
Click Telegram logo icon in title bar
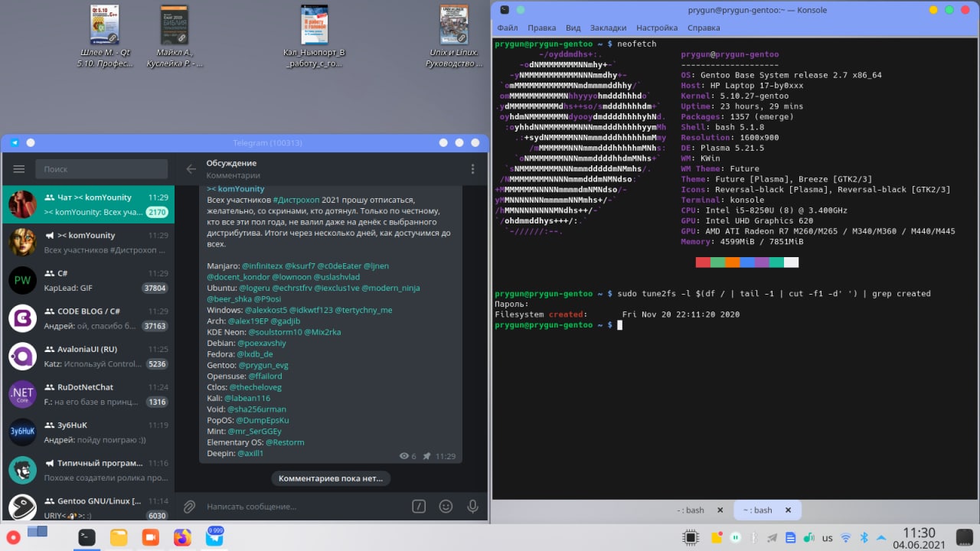(15, 143)
